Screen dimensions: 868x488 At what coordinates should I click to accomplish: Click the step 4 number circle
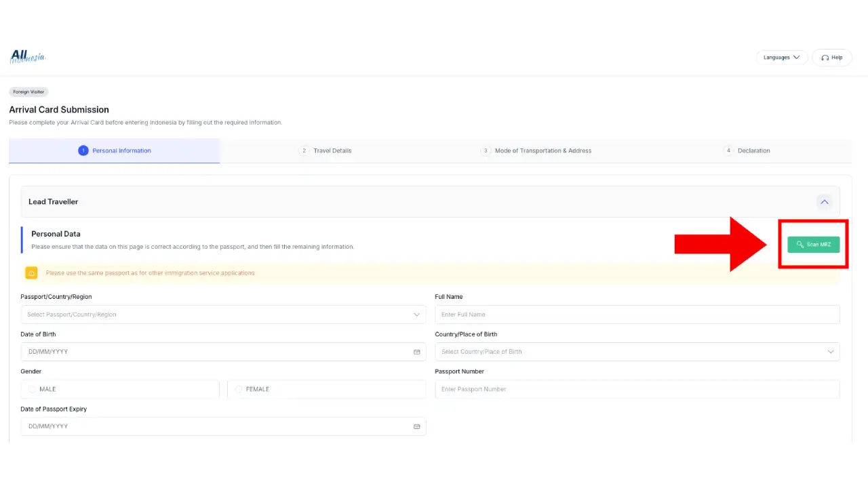point(728,150)
